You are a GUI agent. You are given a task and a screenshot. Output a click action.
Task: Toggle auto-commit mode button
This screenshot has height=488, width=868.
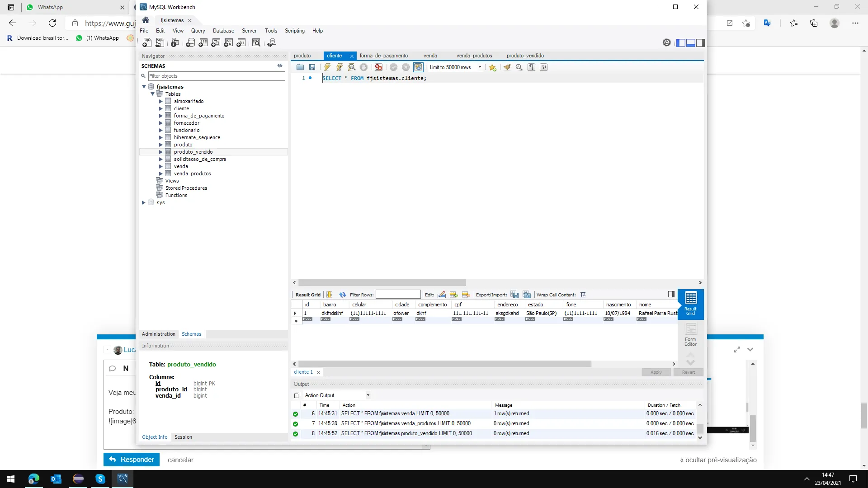(418, 67)
